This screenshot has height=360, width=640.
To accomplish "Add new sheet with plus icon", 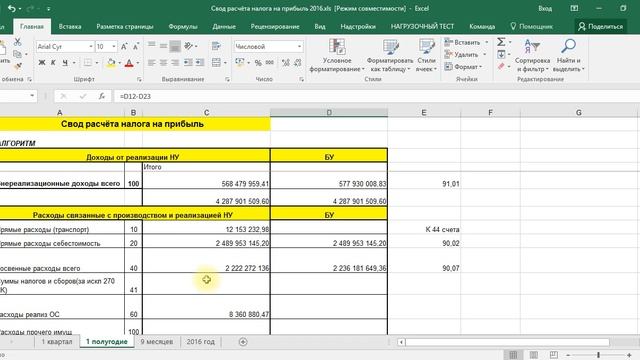I will [x=243, y=342].
